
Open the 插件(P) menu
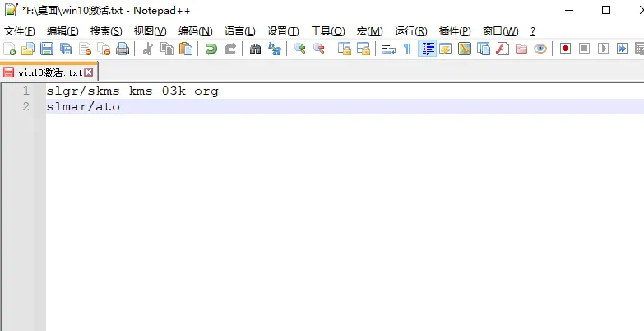(x=455, y=31)
